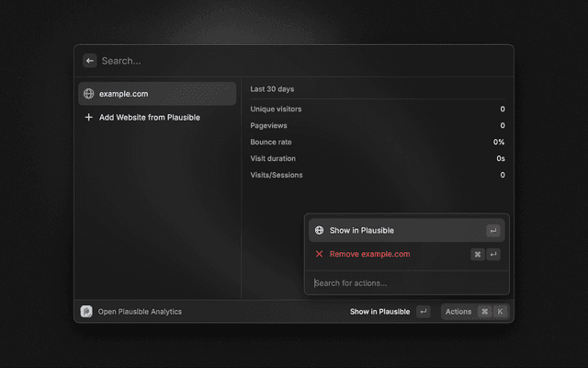This screenshot has width=588, height=368.
Task: Click the red X icon for Remove
Action: (x=319, y=254)
